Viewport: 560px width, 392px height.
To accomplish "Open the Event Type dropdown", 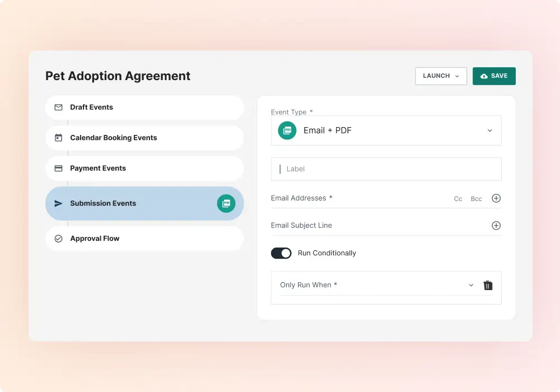I will point(386,130).
